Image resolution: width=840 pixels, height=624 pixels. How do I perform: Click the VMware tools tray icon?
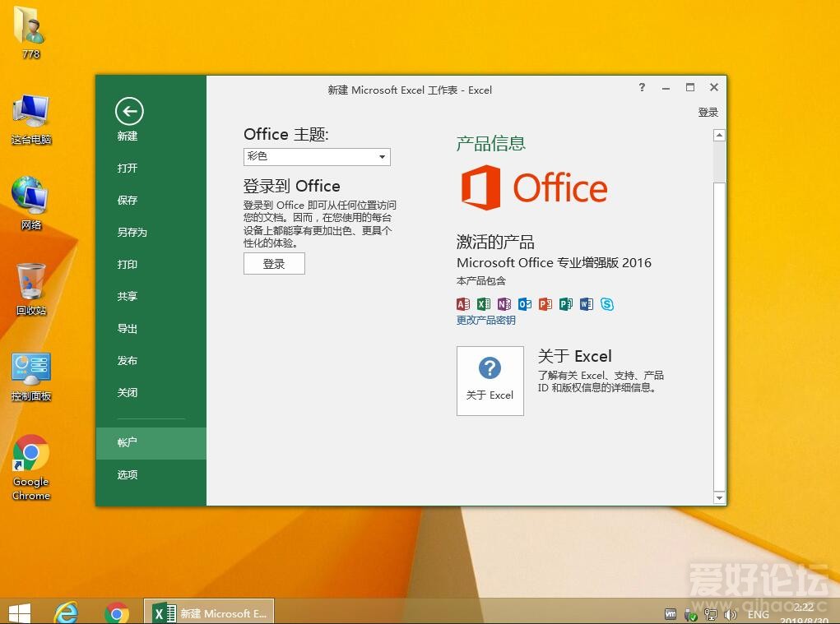[x=671, y=614]
